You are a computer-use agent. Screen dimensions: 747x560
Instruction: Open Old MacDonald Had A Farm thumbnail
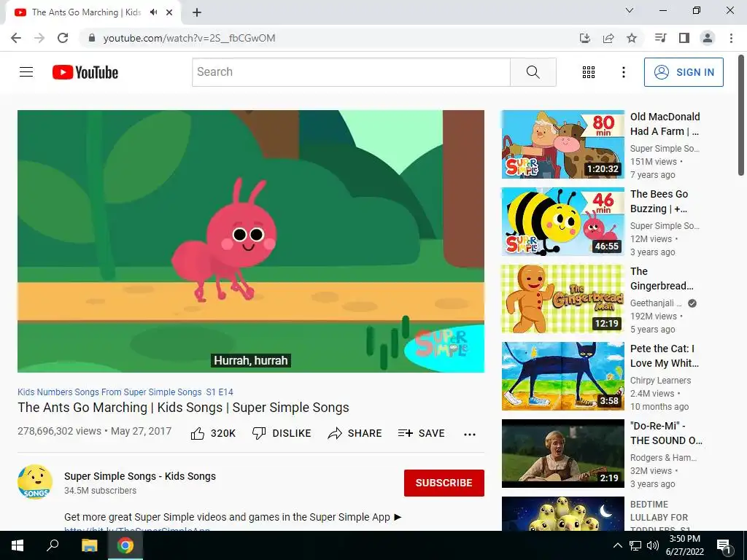(x=562, y=144)
